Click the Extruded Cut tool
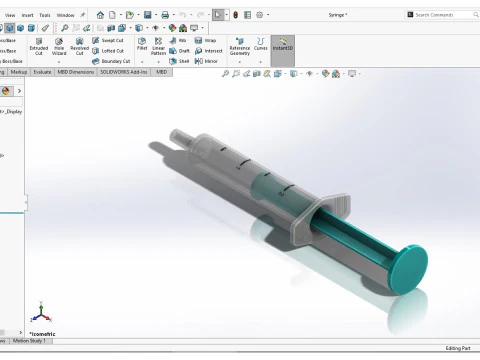 click(39, 46)
